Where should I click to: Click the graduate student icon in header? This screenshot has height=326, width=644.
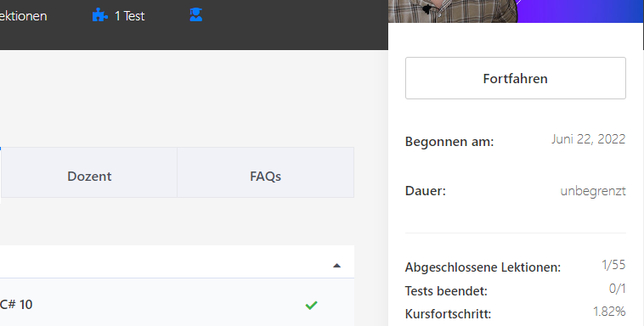(x=196, y=15)
